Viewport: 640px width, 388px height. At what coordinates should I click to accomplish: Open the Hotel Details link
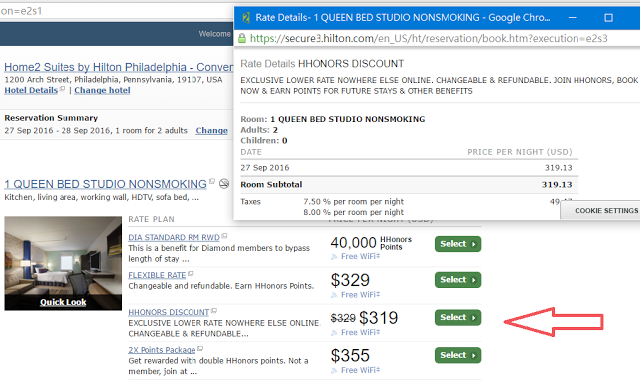tap(31, 90)
